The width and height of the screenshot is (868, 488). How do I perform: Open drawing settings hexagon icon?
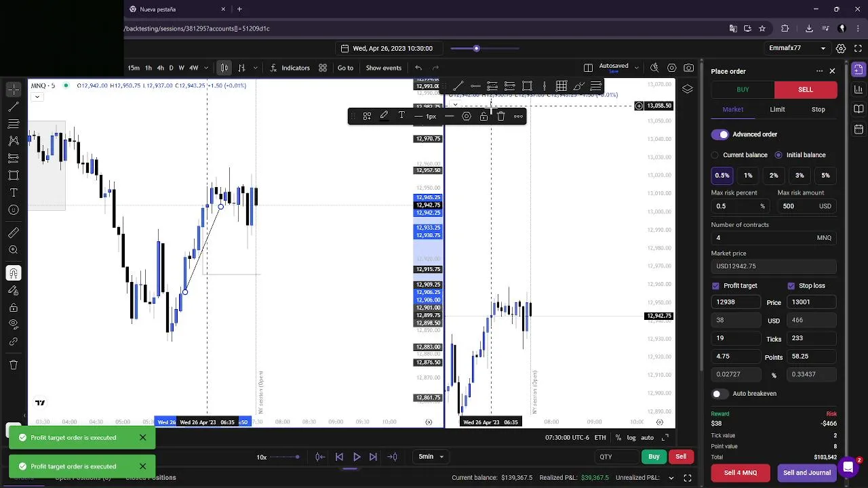(x=467, y=116)
